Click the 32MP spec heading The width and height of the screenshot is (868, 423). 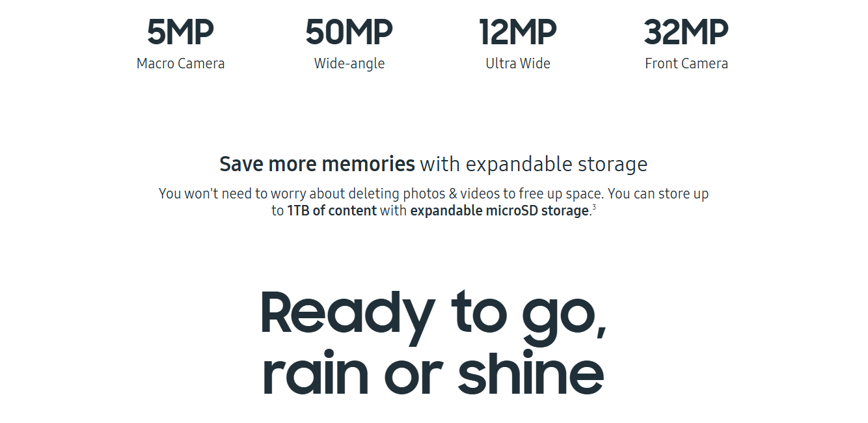[686, 32]
